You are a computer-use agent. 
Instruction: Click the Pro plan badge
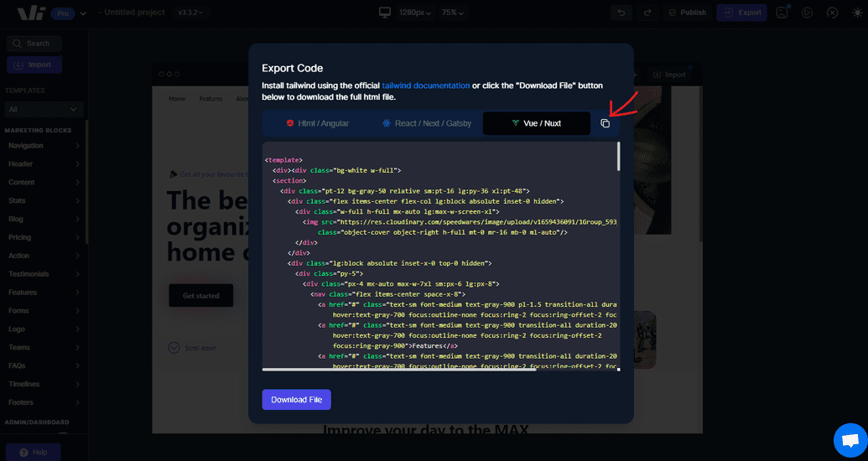(x=63, y=14)
